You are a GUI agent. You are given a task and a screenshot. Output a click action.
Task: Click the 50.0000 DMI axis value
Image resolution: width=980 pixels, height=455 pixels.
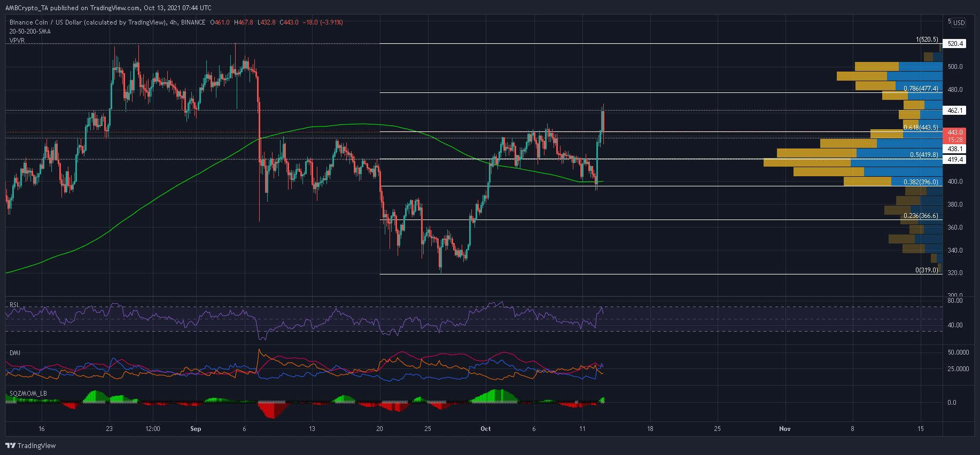click(x=958, y=352)
